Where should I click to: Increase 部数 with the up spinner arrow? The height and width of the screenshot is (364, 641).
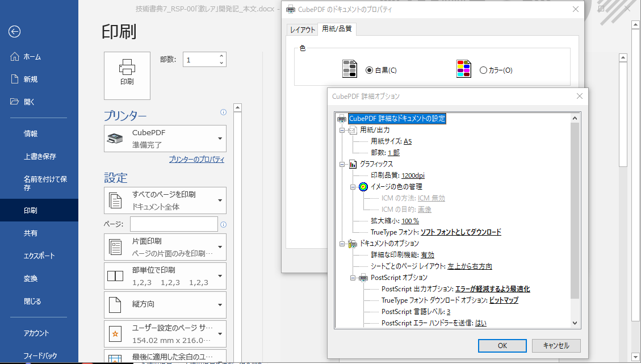point(221,56)
